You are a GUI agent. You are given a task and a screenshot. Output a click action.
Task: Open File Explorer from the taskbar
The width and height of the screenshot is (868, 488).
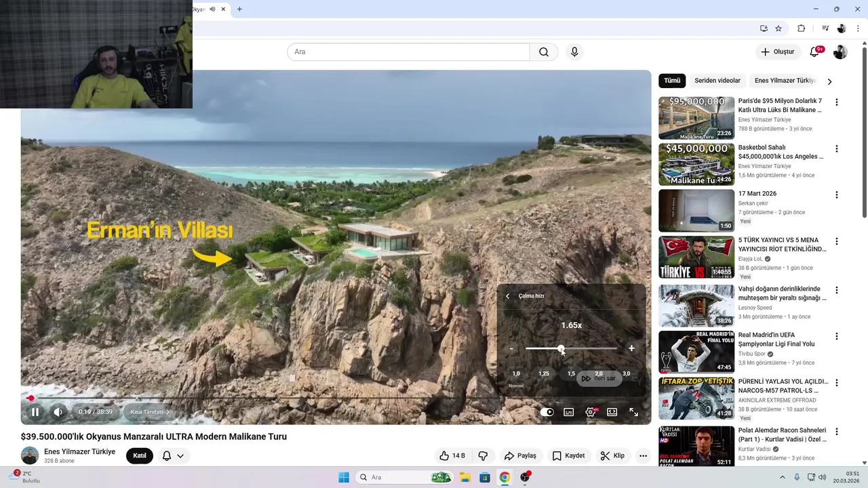[x=465, y=477]
